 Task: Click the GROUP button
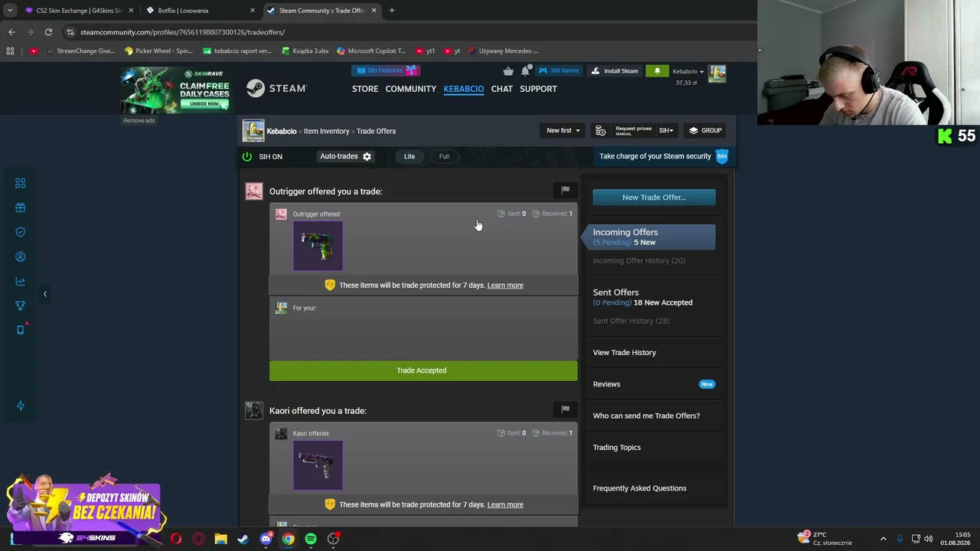pos(705,131)
